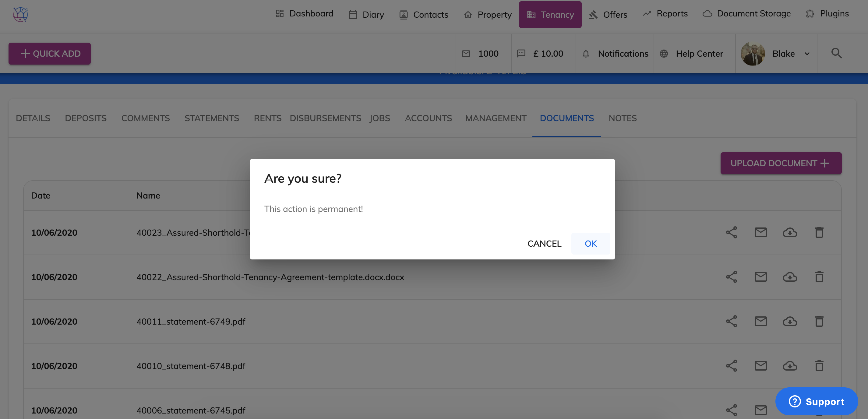
Task: Switch to the Statements tab
Action: click(x=212, y=118)
